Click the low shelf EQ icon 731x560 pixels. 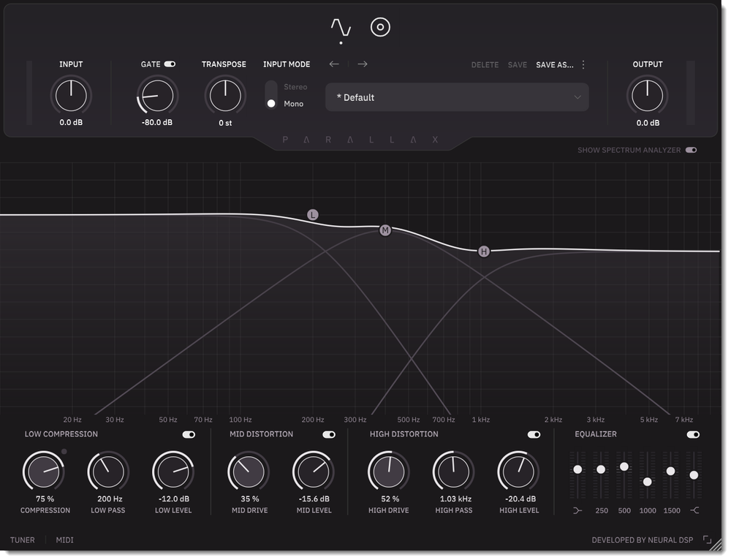point(577,510)
